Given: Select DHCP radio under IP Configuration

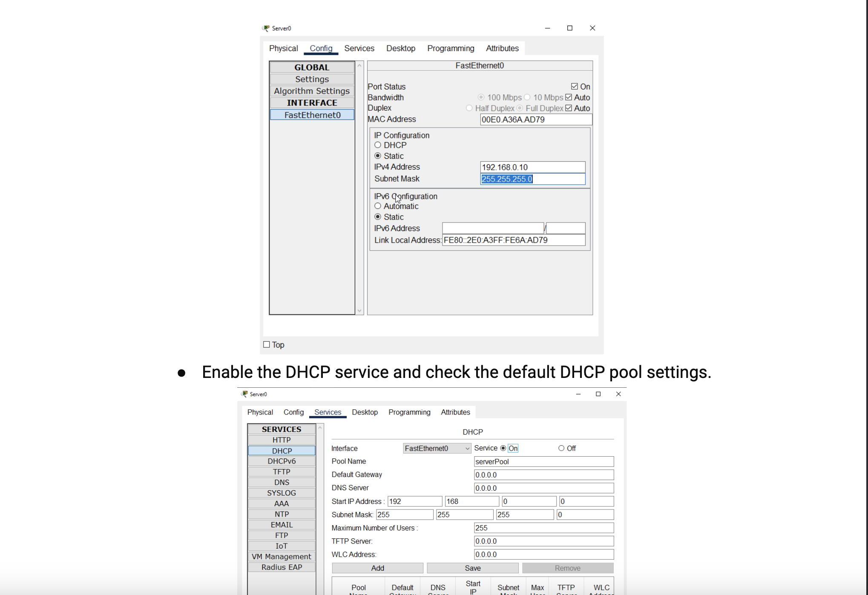Looking at the screenshot, I should click(378, 145).
